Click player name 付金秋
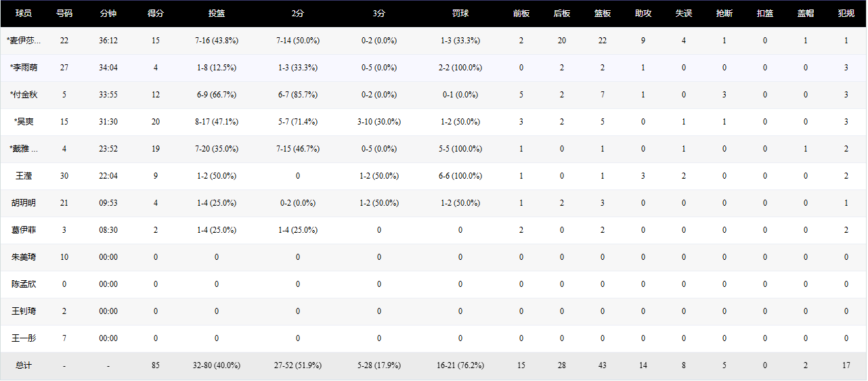868x381 pixels. click(x=24, y=95)
